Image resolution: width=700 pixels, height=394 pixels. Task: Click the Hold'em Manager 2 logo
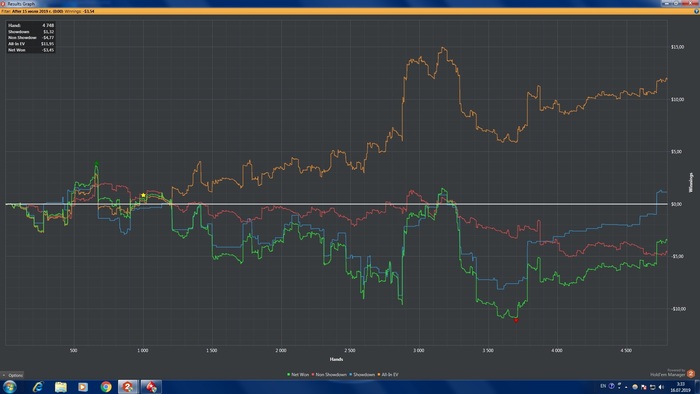[x=691, y=373]
